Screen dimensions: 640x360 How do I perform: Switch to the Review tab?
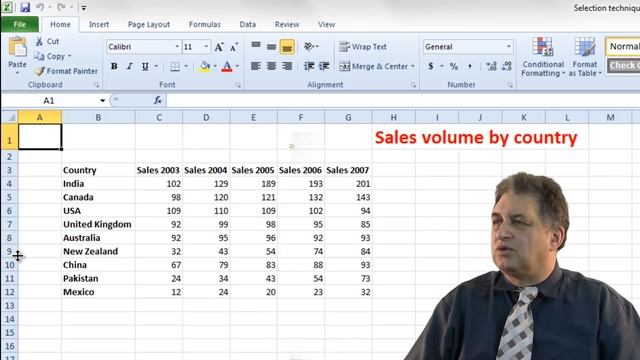287,24
